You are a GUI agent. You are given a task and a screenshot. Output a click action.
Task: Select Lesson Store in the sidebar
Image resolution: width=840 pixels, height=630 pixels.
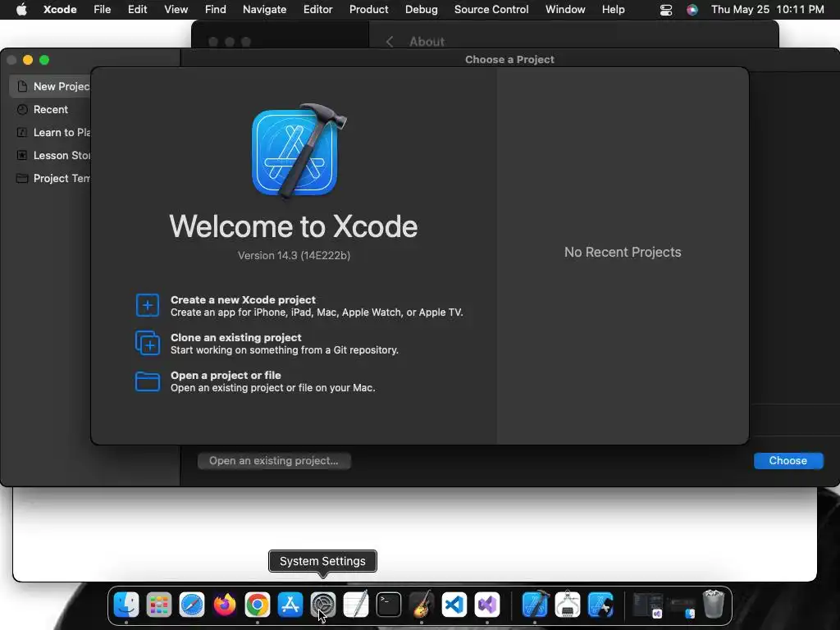coord(50,155)
